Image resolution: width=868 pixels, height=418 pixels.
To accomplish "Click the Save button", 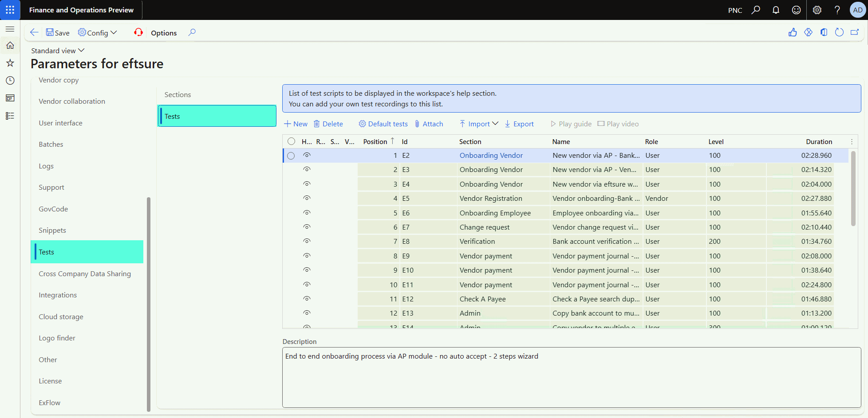I will (58, 32).
